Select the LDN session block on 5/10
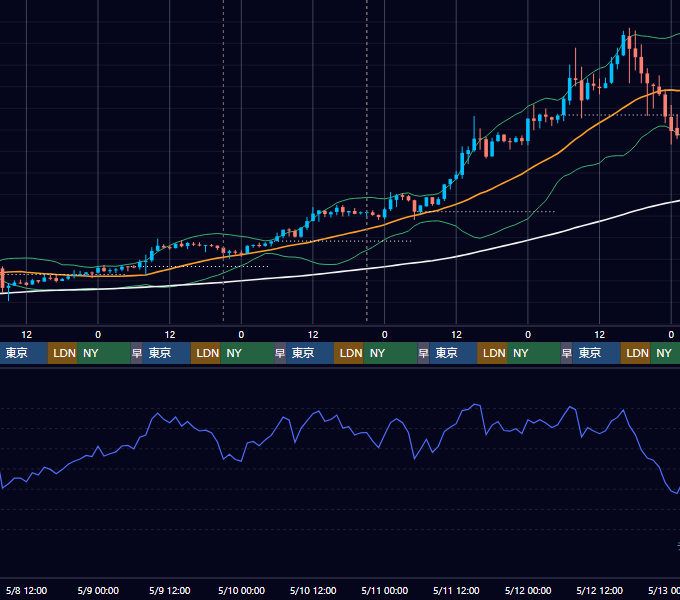 coord(349,353)
